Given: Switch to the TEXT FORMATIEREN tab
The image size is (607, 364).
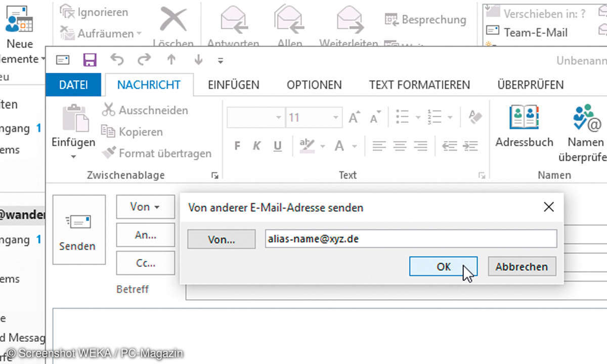Looking at the screenshot, I should pos(419,85).
